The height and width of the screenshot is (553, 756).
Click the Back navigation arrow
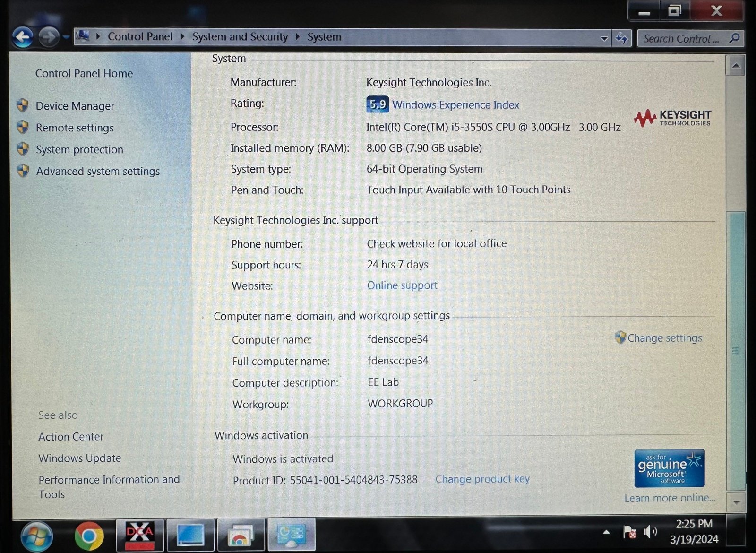22,37
